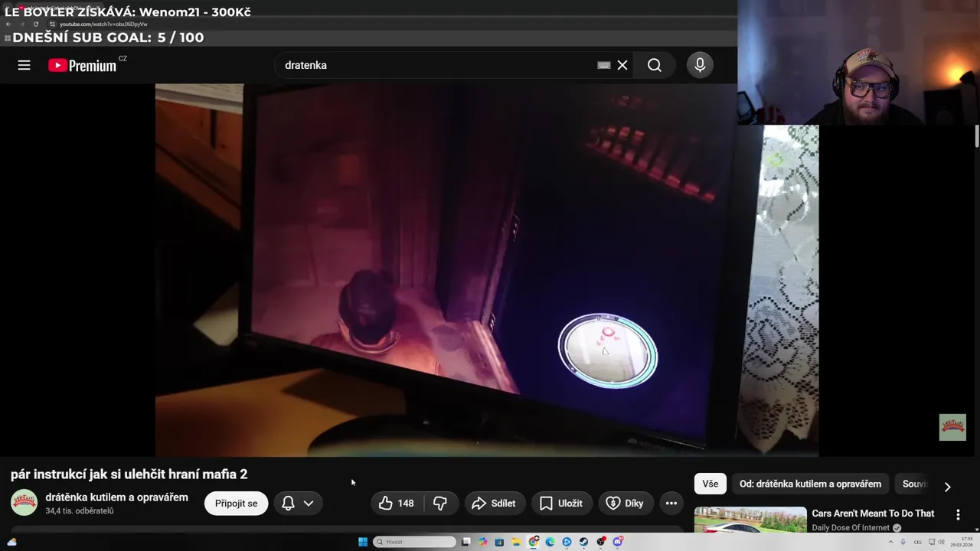980x551 pixels.
Task: Open the channel name drátěnka kutilem a opravářem
Action: [x=116, y=497]
